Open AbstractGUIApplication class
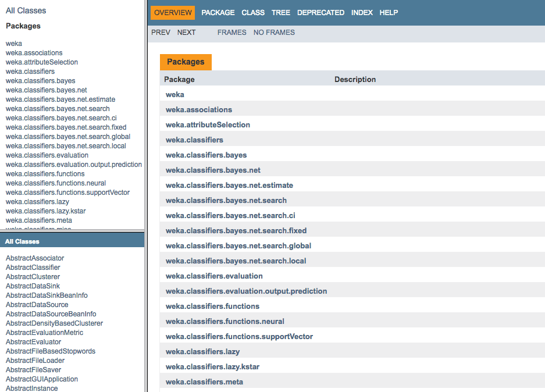 coord(42,379)
